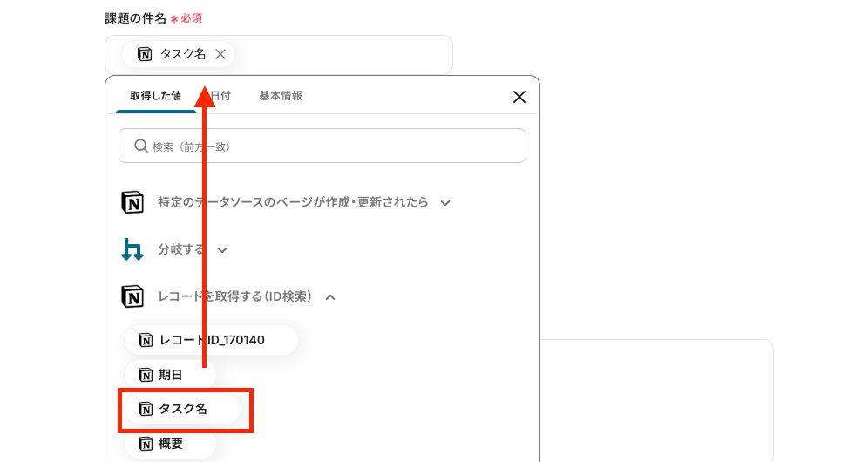Choose the タスク名 value from list

tap(182, 409)
